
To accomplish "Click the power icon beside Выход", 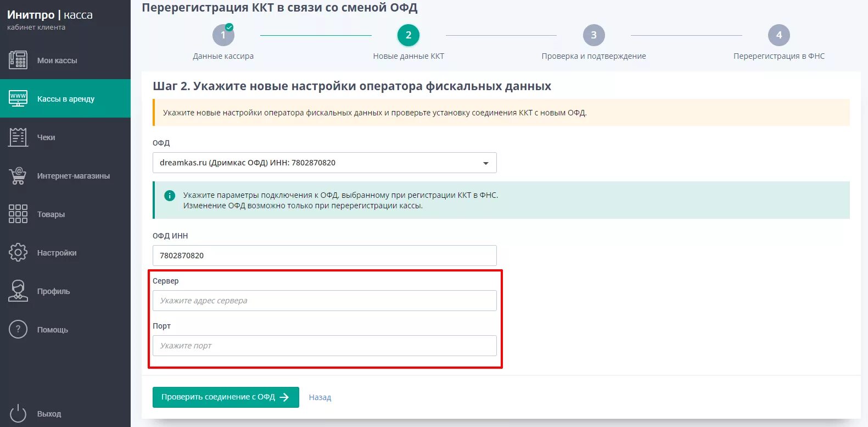I will tap(18, 413).
